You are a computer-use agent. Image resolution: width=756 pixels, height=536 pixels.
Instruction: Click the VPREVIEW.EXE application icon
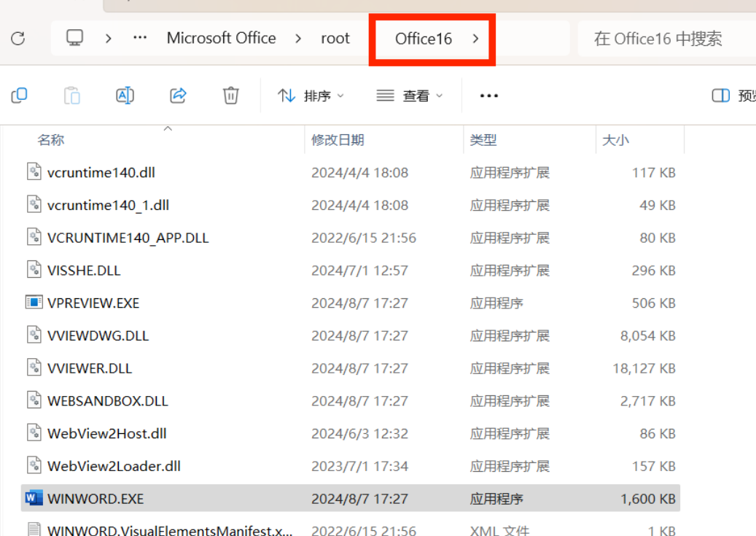[x=34, y=303]
